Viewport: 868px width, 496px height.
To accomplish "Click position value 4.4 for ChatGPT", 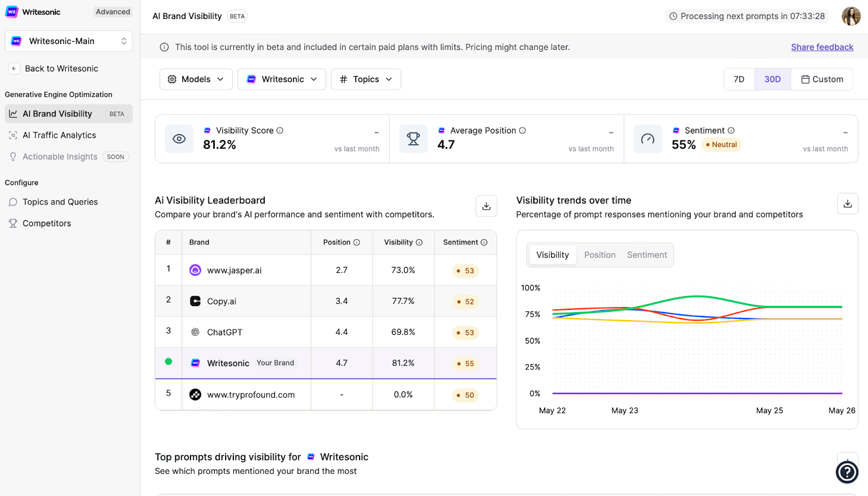I will 341,332.
